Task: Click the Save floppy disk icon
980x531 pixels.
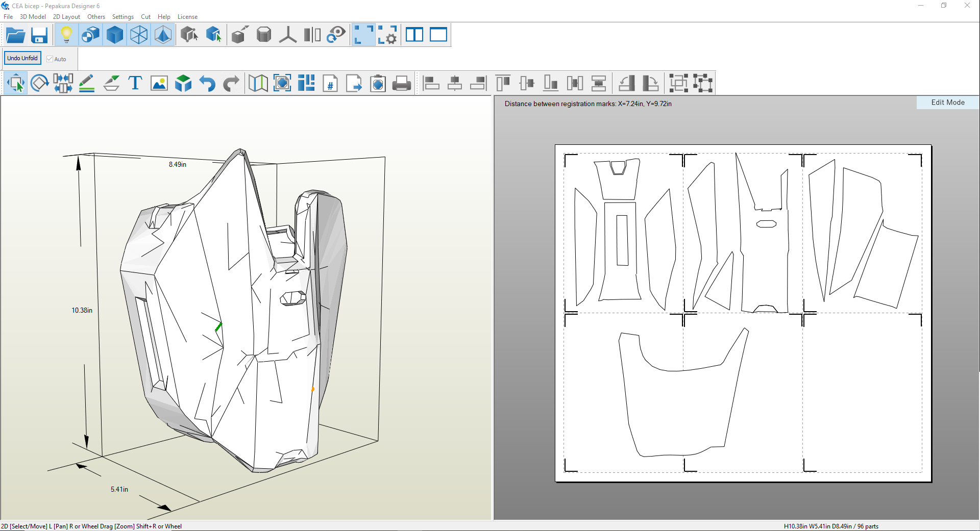Action: click(x=39, y=35)
